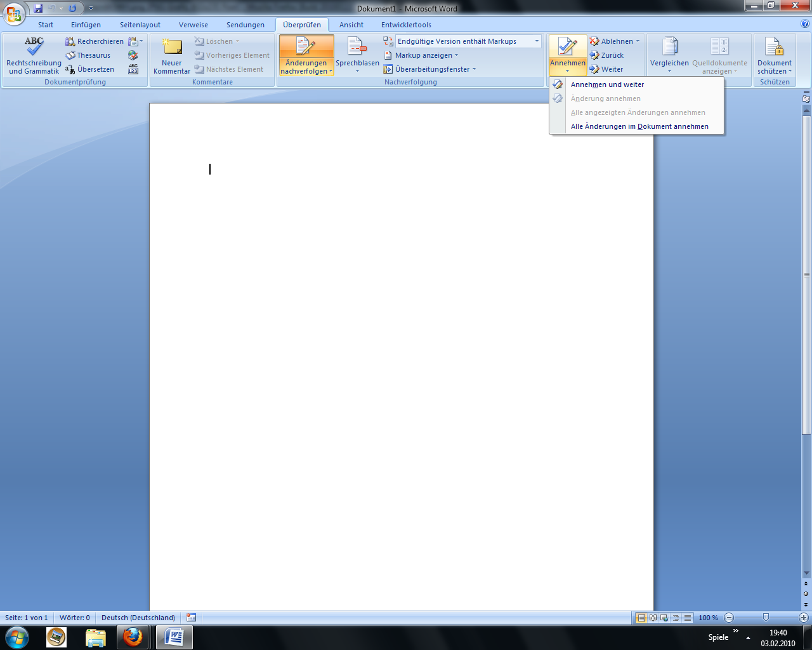
Task: Click the Wörter: 0 word count status
Action: coord(75,618)
